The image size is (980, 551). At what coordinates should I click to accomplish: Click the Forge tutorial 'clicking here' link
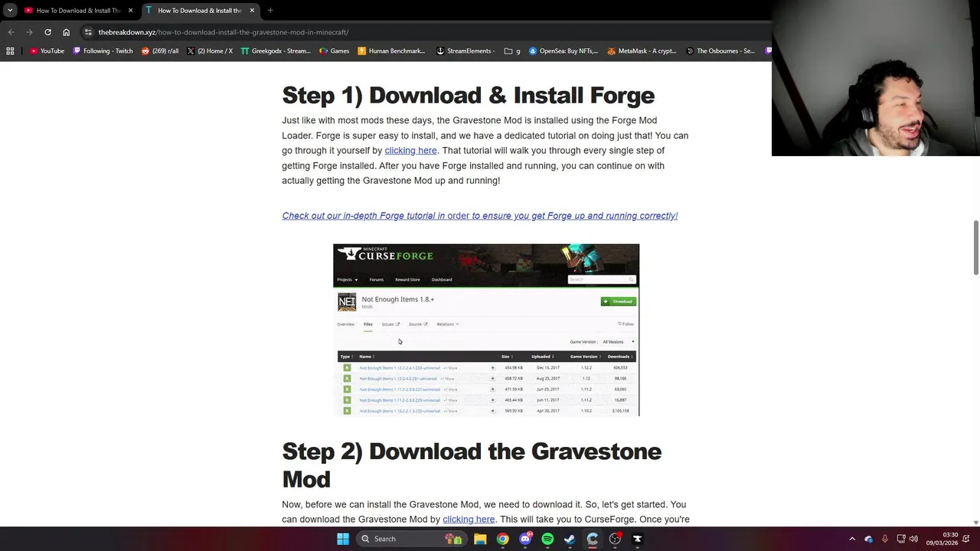[410, 151]
